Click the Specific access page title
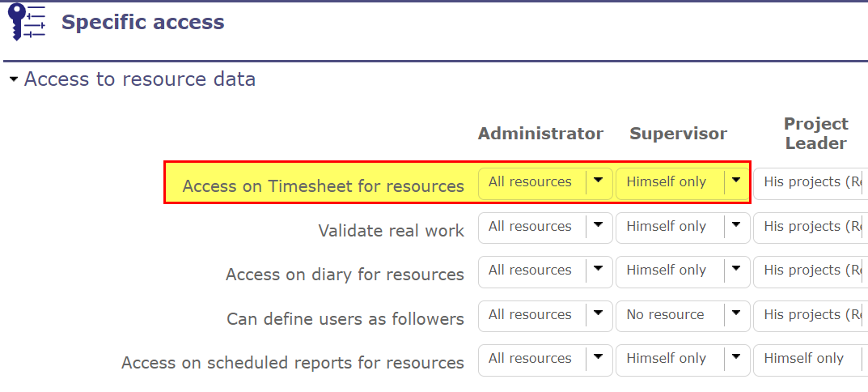Image resolution: width=868 pixels, height=392 pixels. (x=143, y=23)
